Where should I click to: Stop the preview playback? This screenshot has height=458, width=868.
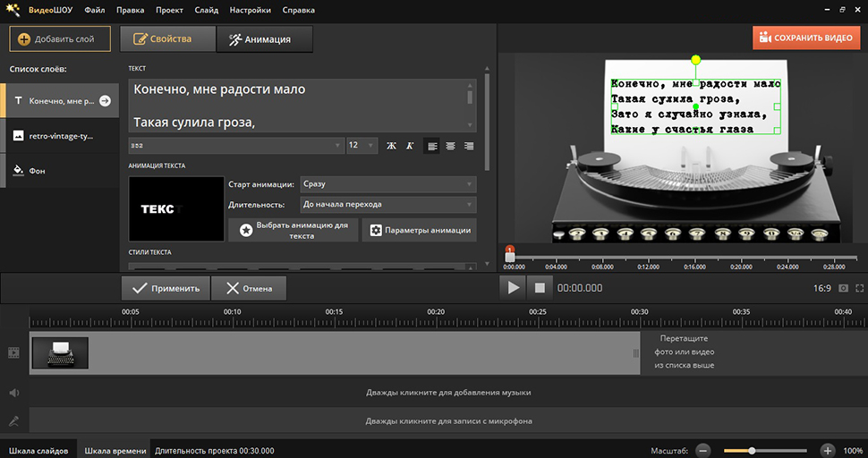point(540,288)
